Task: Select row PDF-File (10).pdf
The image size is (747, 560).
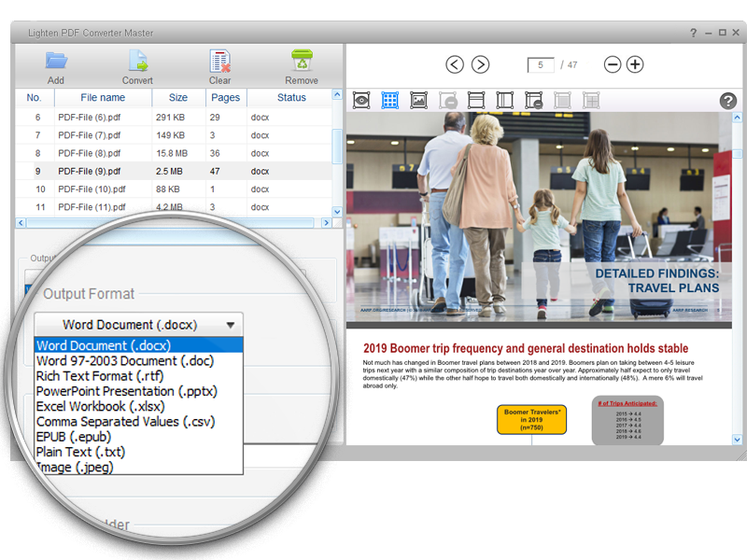Action: 174,189
